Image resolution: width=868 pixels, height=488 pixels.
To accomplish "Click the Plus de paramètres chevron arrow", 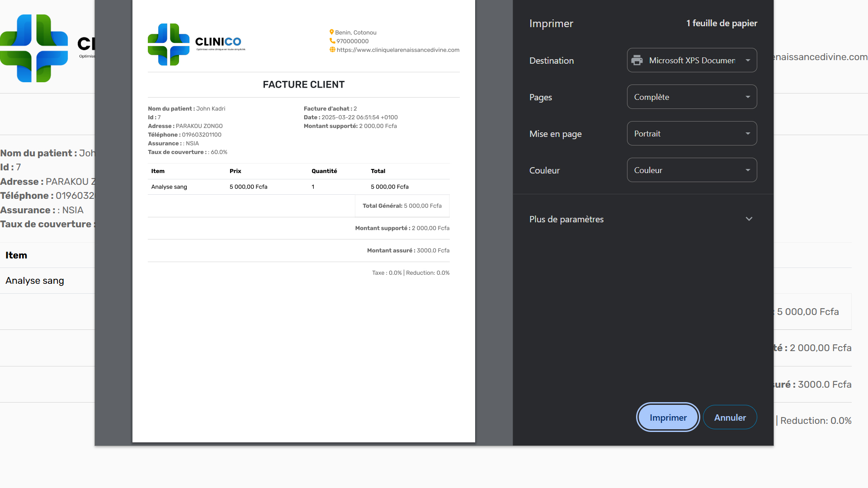I will click(749, 219).
